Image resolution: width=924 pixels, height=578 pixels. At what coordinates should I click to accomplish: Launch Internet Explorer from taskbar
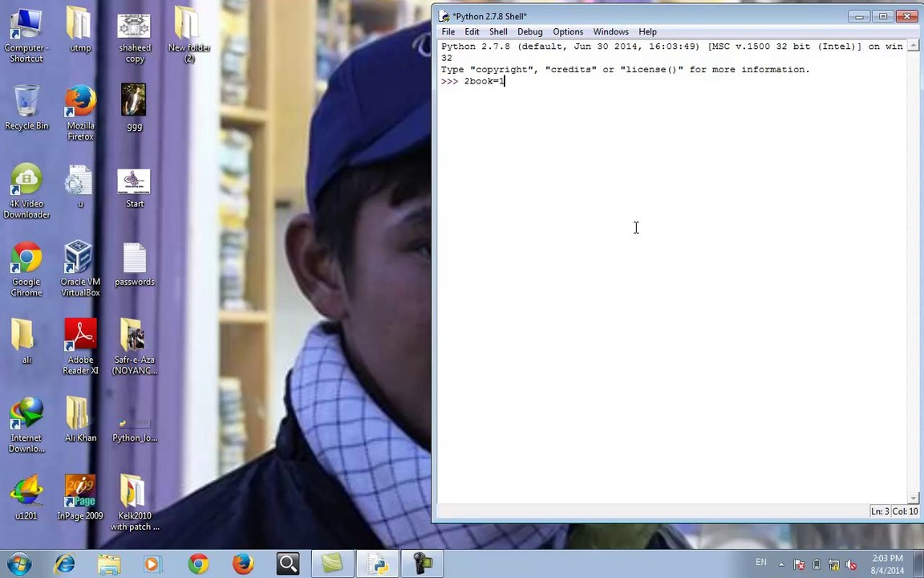[x=64, y=564]
